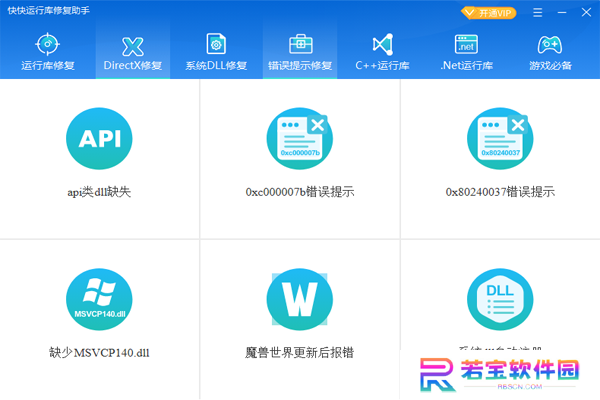
Task: Open the 0xc000007b错误提示 label
Action: (300, 192)
